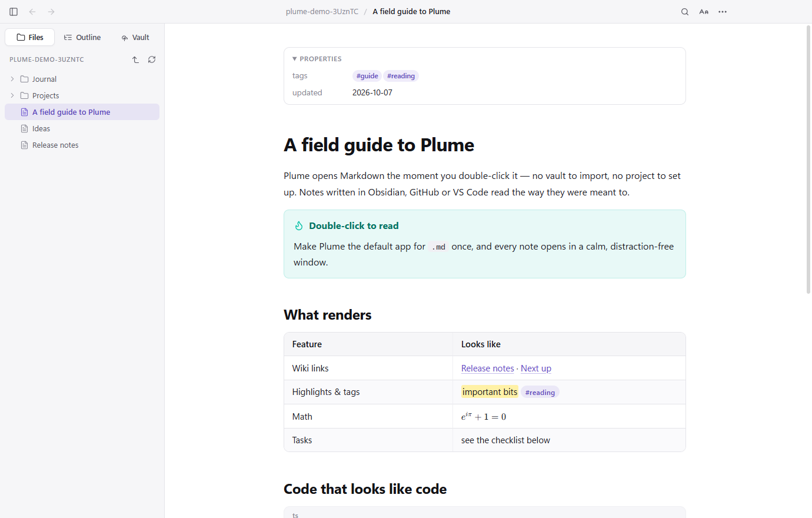Click the Journal folder icon

(25, 79)
